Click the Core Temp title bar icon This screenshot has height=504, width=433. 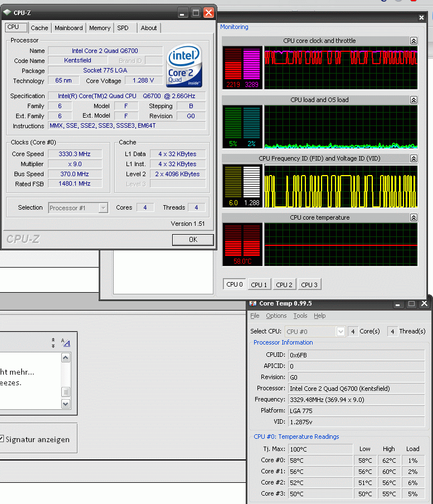point(253,303)
